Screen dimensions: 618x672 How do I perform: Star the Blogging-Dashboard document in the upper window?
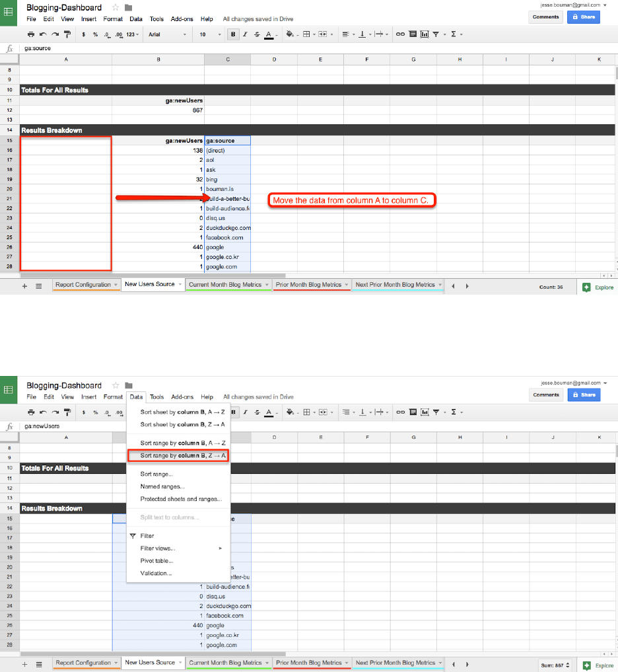(x=115, y=8)
